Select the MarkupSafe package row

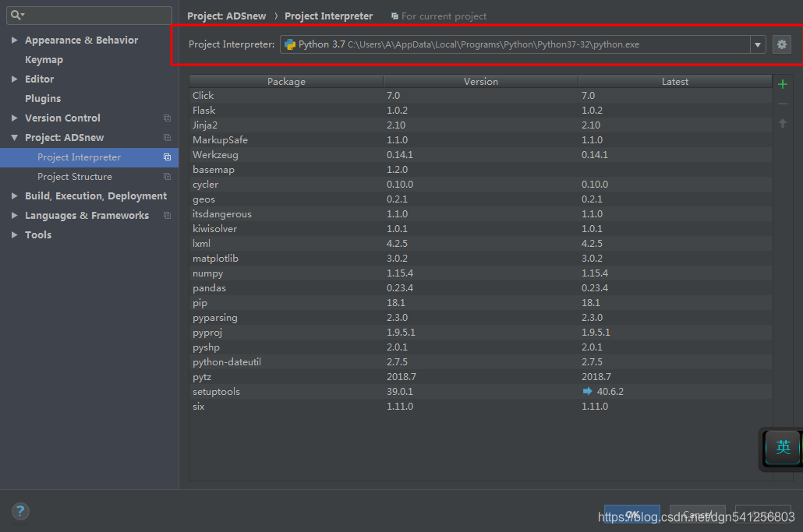pos(480,140)
